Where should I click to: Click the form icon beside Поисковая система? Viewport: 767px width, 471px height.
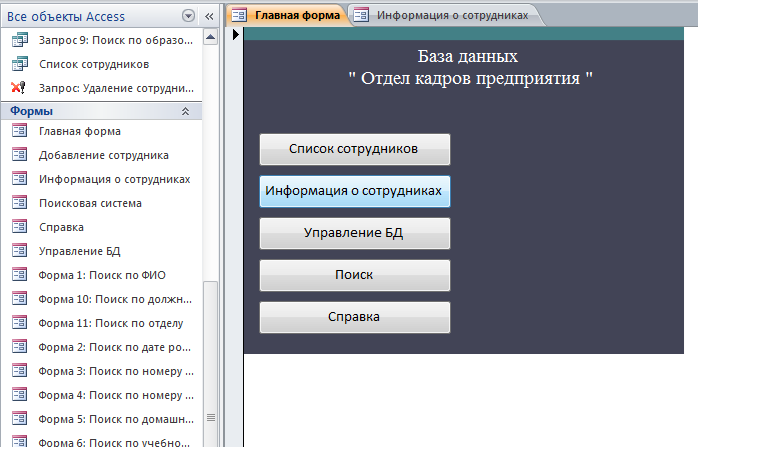[18, 203]
